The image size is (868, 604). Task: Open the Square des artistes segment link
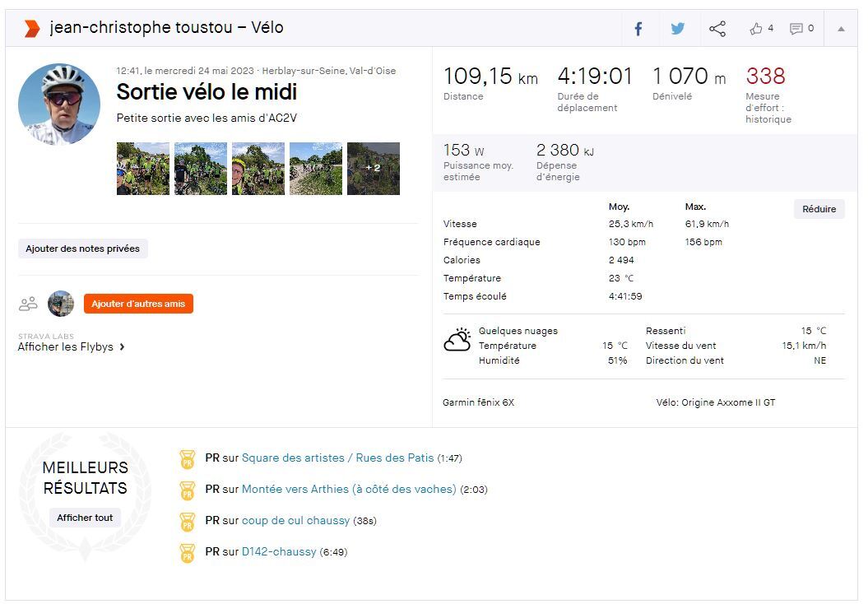(x=337, y=458)
